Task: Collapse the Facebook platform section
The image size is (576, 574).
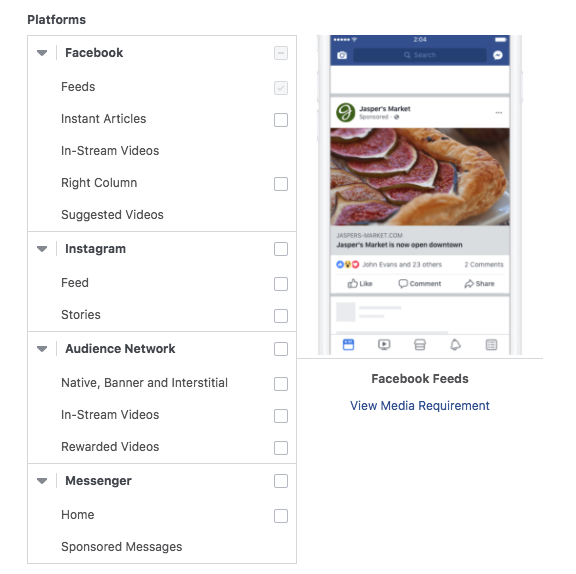Action: coord(42,53)
